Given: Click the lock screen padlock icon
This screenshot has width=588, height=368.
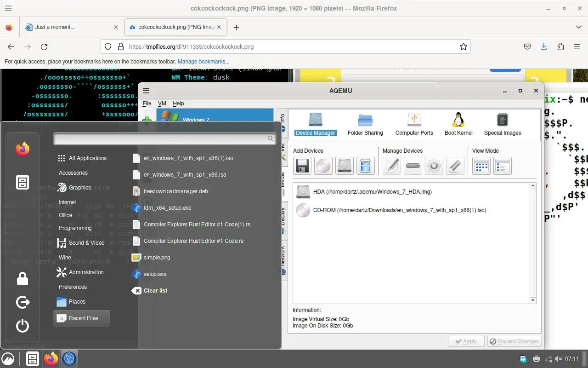Looking at the screenshot, I should [x=23, y=278].
